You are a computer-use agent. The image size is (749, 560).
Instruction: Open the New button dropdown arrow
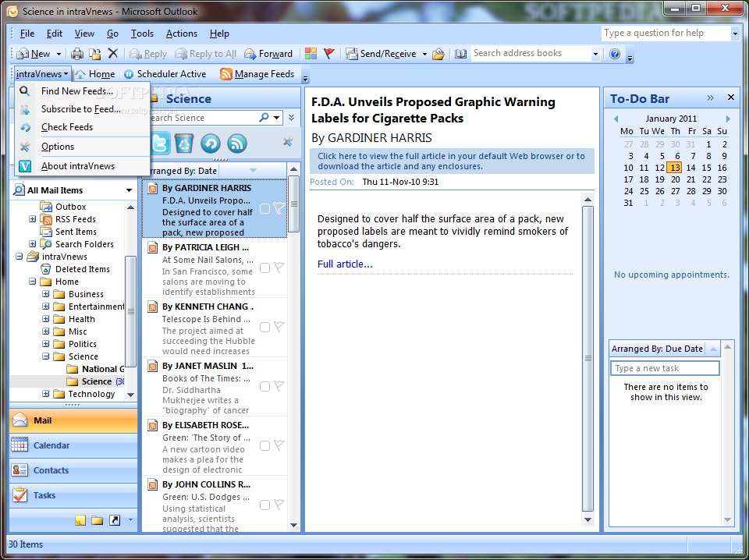59,54
